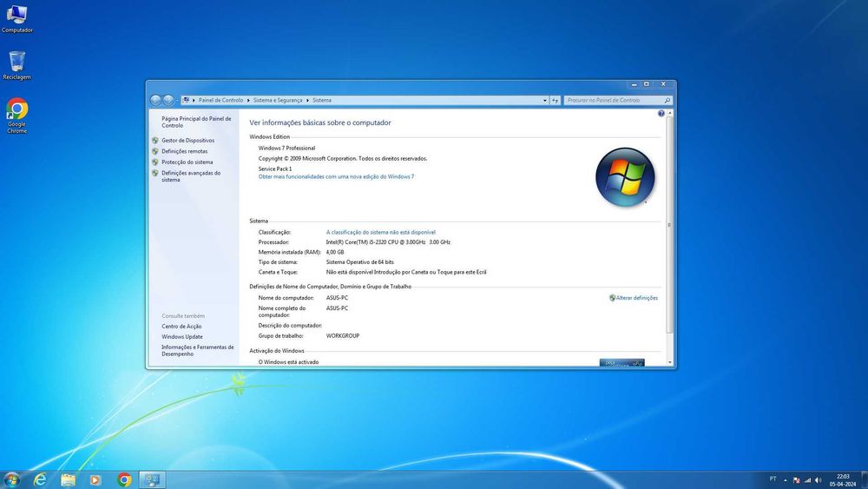Image resolution: width=868 pixels, height=489 pixels.
Task: Click the Service Pack 1 text
Action: click(x=275, y=169)
